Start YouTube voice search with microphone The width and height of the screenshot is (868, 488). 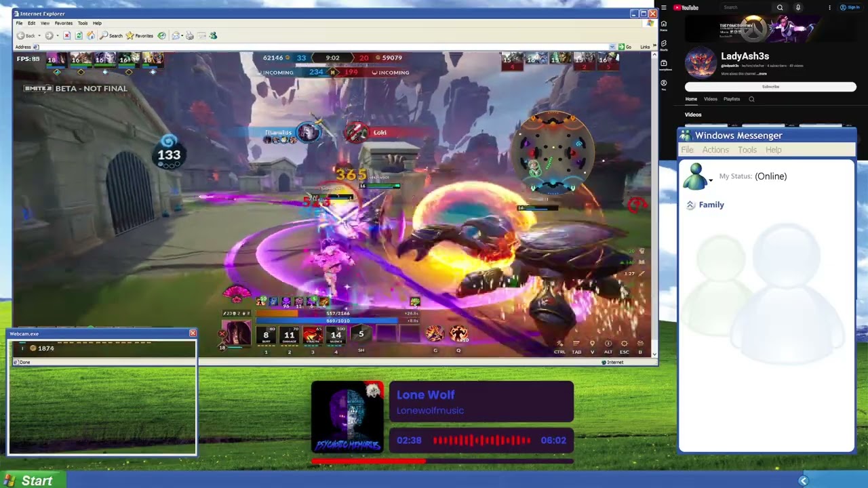(x=798, y=7)
